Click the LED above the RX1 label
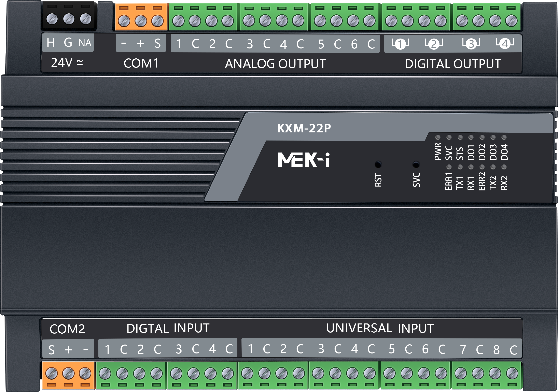Image resolution: width=558 pixels, height=392 pixels. [x=471, y=167]
